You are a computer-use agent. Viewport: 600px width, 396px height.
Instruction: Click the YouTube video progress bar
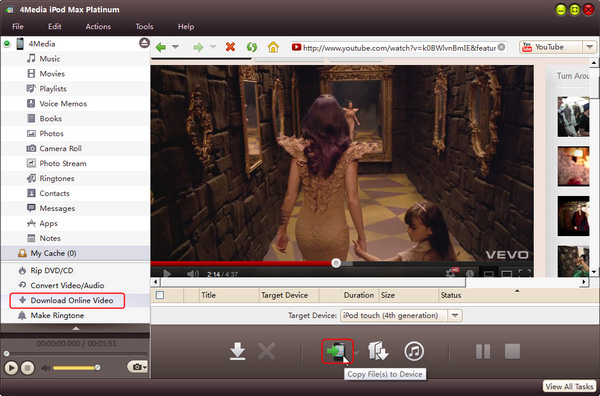tap(342, 263)
